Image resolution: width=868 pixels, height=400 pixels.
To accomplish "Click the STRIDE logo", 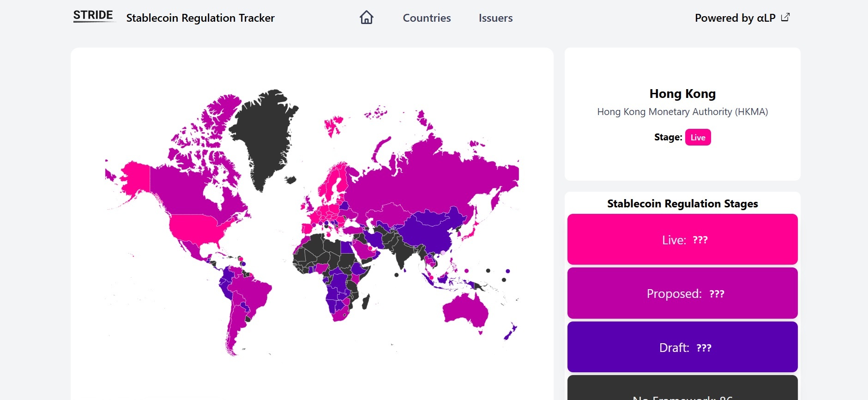I will click(x=93, y=16).
